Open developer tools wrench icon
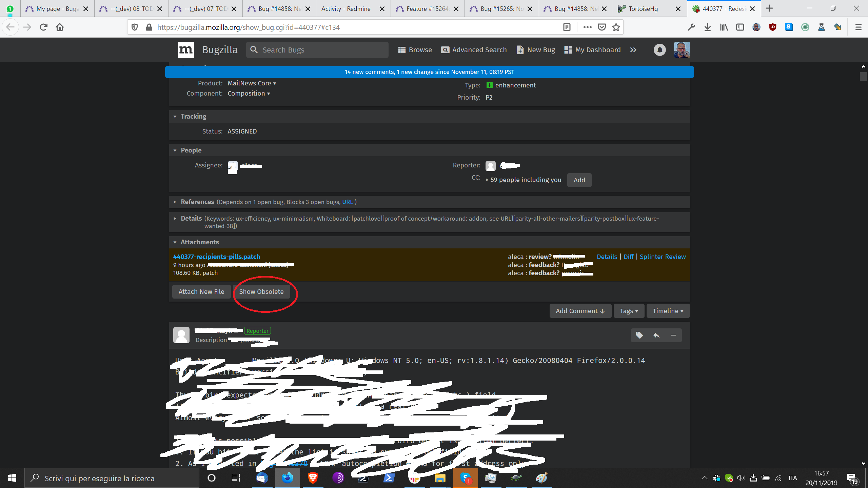Image resolution: width=868 pixels, height=488 pixels. click(x=691, y=27)
